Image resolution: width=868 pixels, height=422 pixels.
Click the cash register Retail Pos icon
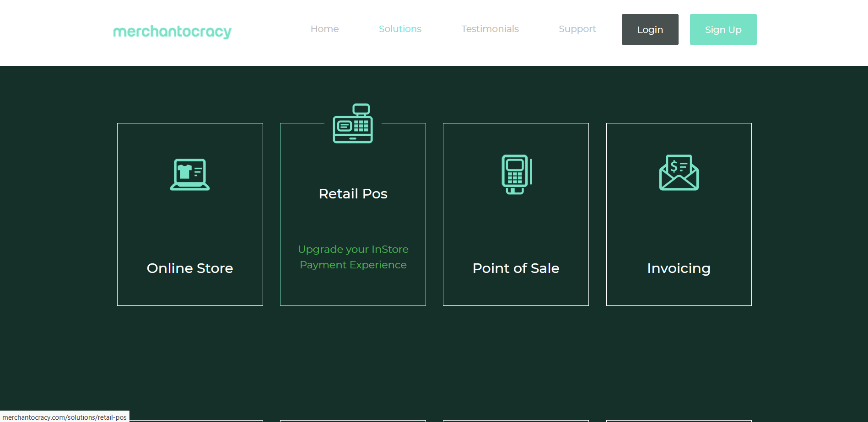(353, 123)
